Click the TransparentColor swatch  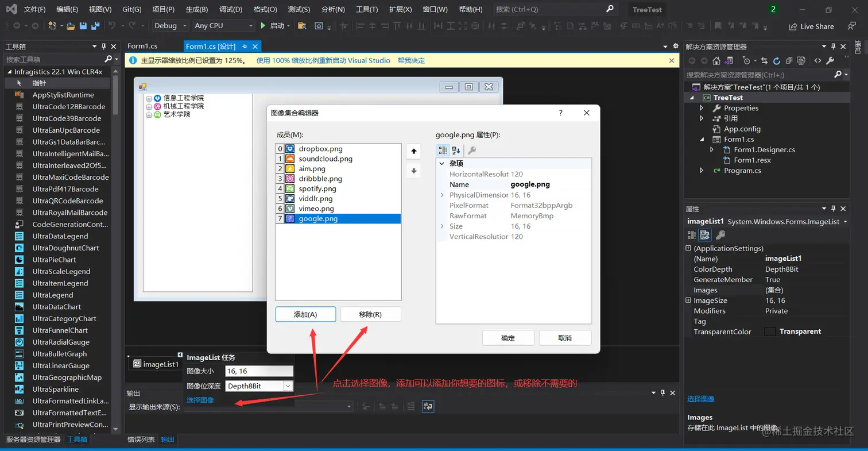click(770, 331)
